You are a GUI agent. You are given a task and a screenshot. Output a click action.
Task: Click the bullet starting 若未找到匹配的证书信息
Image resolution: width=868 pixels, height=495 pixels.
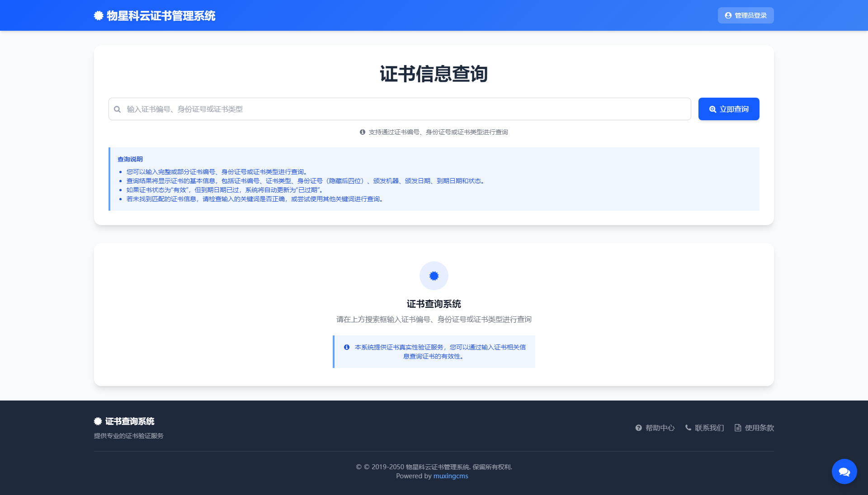pos(256,199)
